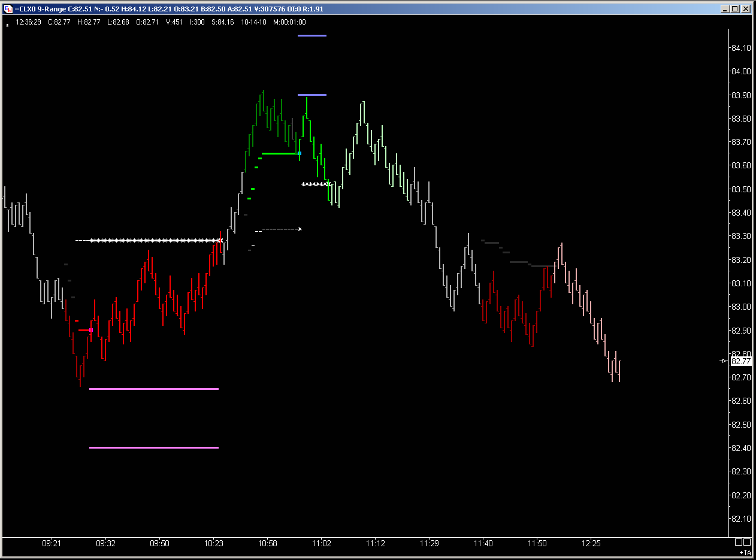
Task: Select the red horizontal line near 82.90
Action: (x=85, y=330)
